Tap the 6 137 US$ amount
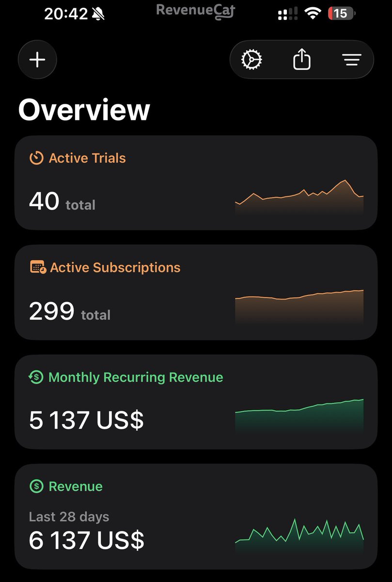This screenshot has height=582, width=392. pos(86,540)
